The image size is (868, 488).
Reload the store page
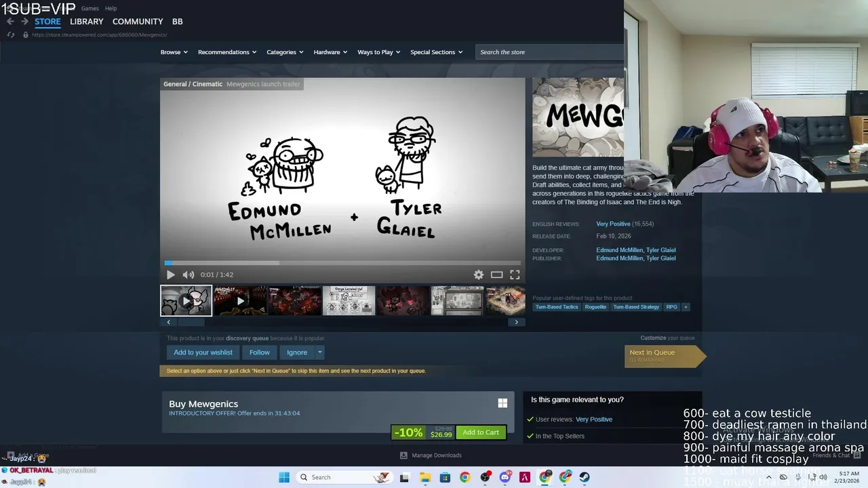[10, 35]
